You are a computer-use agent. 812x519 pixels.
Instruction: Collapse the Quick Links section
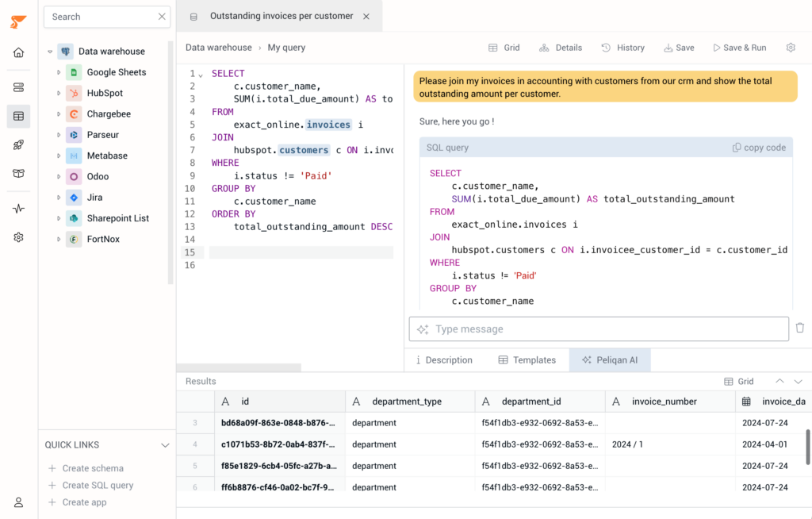click(x=165, y=445)
